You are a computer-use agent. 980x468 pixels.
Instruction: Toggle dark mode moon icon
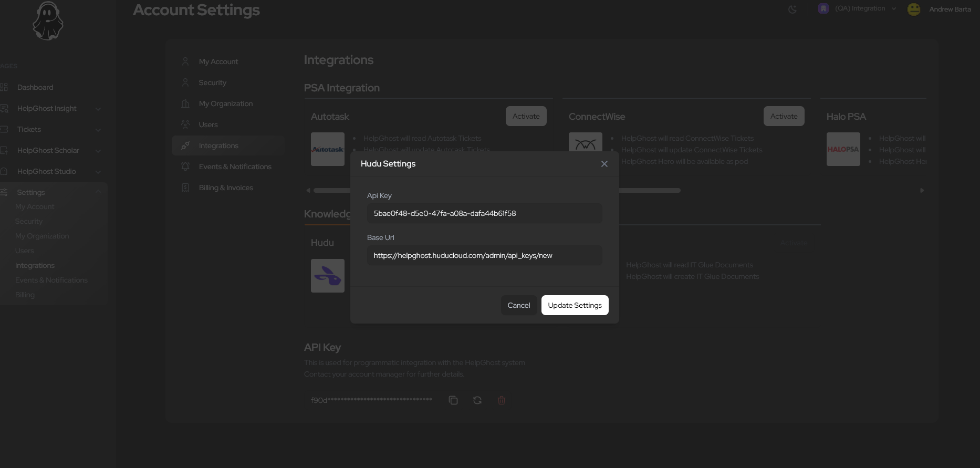[793, 9]
